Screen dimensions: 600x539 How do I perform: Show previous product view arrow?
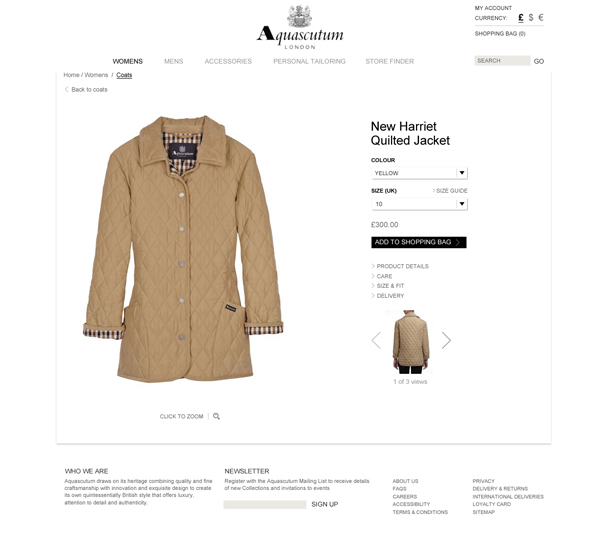(x=377, y=340)
